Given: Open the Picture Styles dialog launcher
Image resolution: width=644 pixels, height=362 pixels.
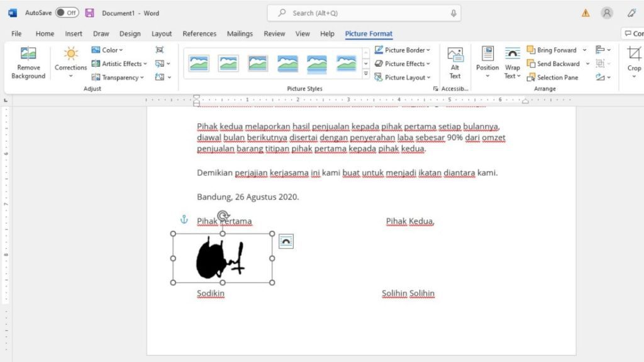Looking at the screenshot, I should [x=435, y=89].
